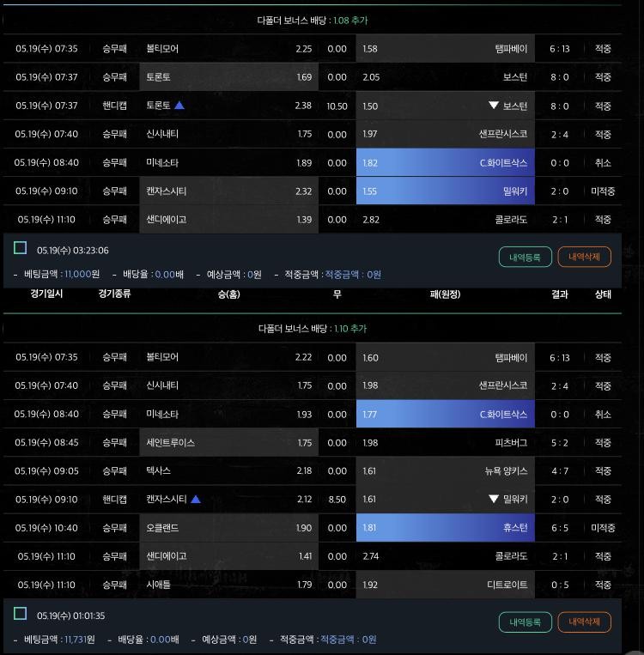Select the 탬파베이 away cell with odds 1.60
Image resolution: width=644 pixels, height=655 pixels.
446,357
